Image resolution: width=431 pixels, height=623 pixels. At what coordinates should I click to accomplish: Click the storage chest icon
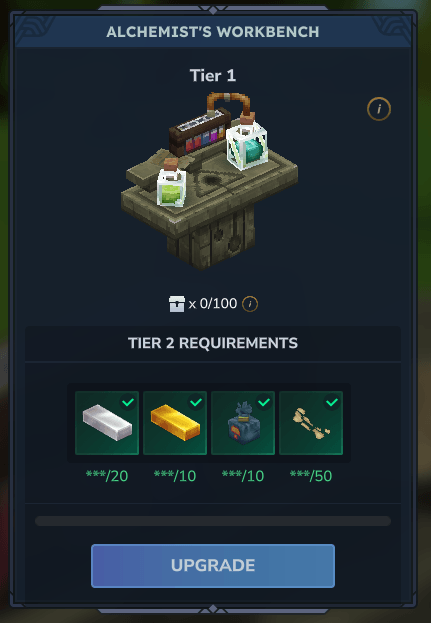pyautogui.click(x=177, y=304)
